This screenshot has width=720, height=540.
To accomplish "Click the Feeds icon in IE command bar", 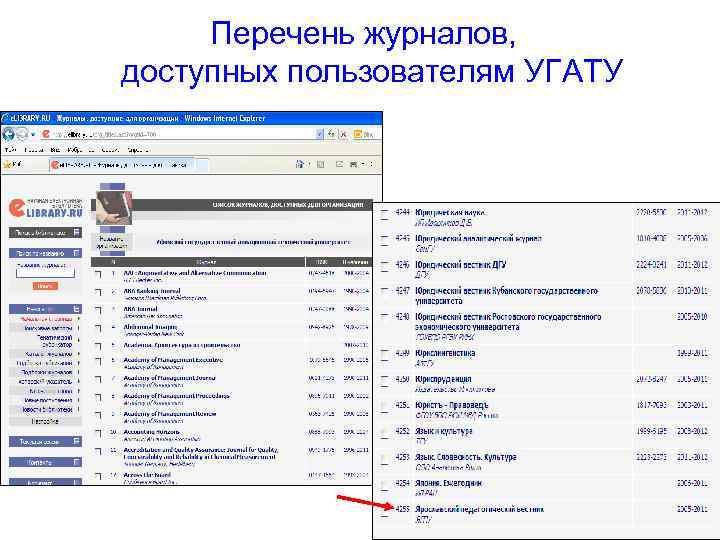I will [321, 164].
